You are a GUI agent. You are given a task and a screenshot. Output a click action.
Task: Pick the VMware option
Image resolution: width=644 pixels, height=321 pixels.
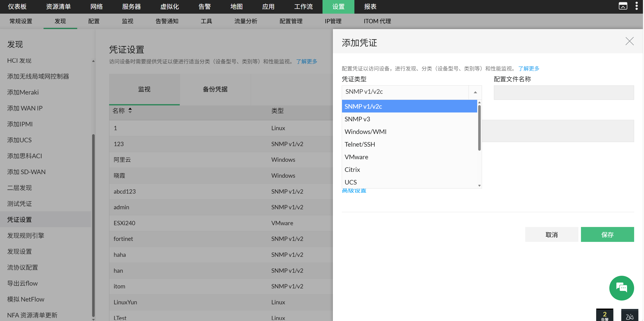[x=409, y=157]
